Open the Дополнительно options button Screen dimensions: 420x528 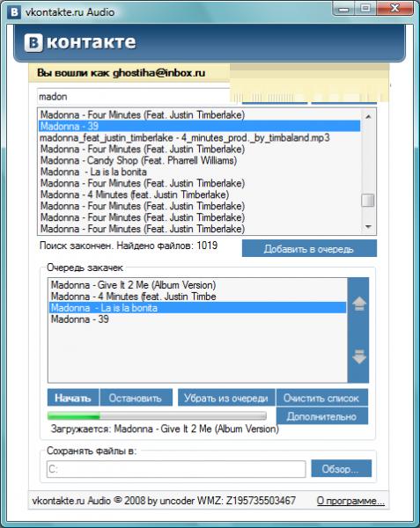pyautogui.click(x=322, y=416)
